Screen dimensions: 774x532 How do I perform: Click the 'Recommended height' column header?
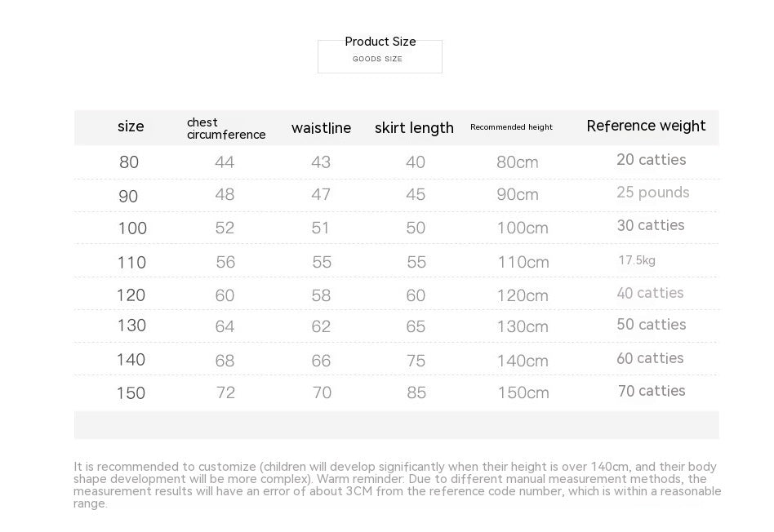point(511,127)
